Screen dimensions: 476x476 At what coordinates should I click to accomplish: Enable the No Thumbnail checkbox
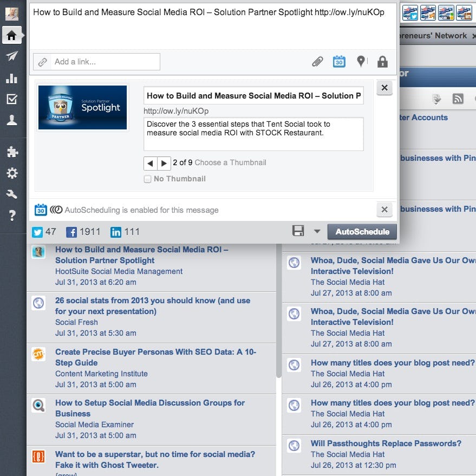pyautogui.click(x=147, y=179)
